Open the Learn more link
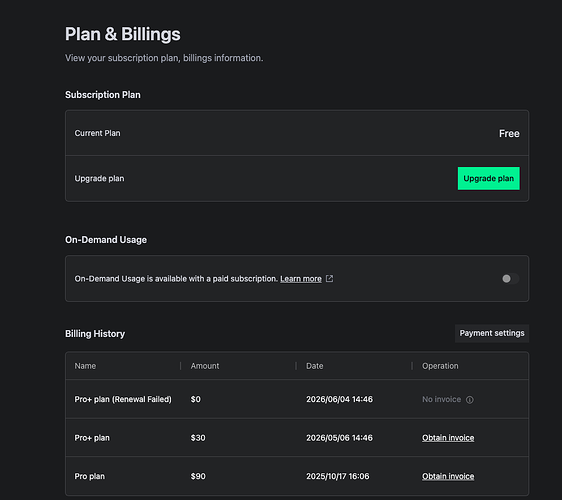Viewport: 562px width, 500px height. tap(301, 279)
